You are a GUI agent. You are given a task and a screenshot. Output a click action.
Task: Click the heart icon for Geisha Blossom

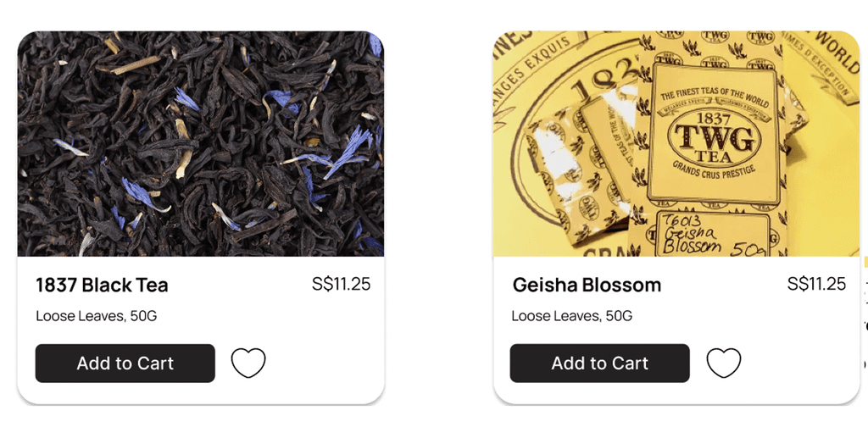coord(724,363)
